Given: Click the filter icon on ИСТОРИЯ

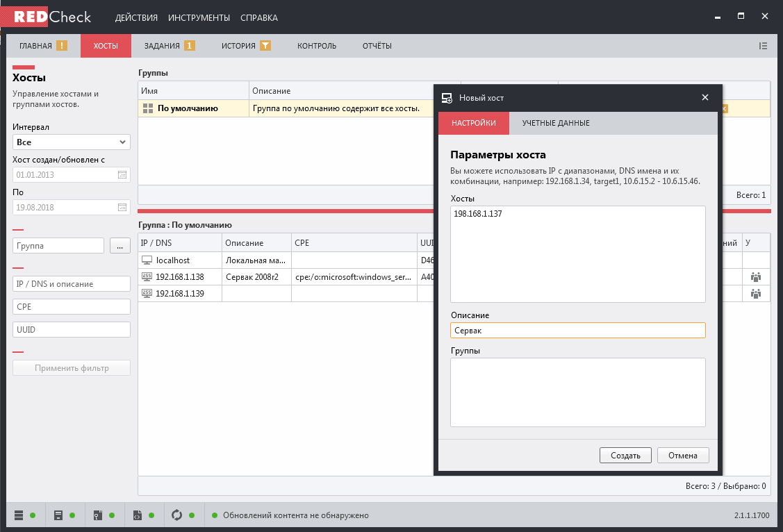Looking at the screenshot, I should pos(265,45).
